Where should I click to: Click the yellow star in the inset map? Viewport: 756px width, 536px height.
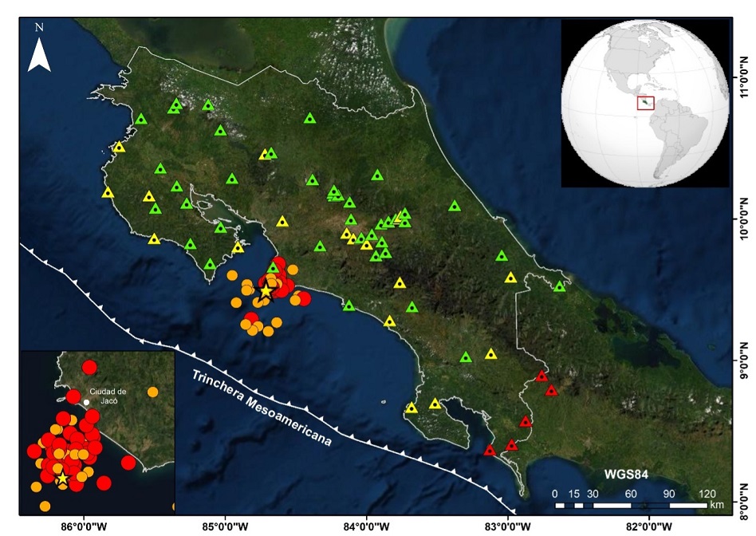pos(62,478)
